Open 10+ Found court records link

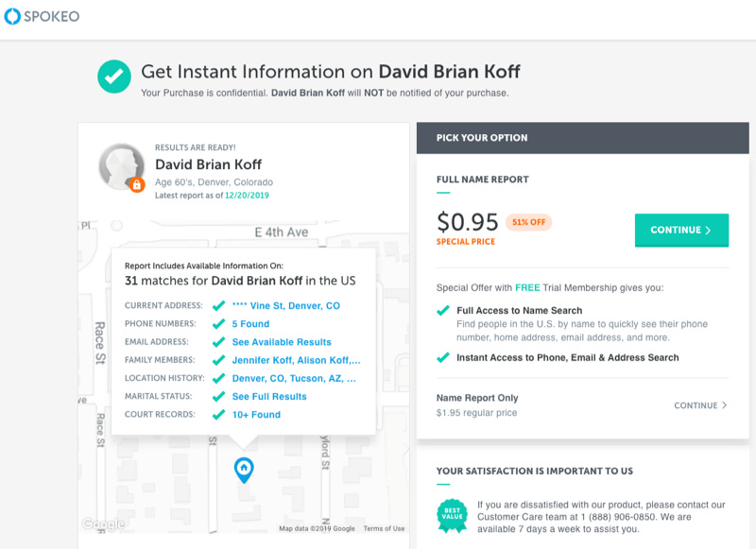(x=256, y=415)
